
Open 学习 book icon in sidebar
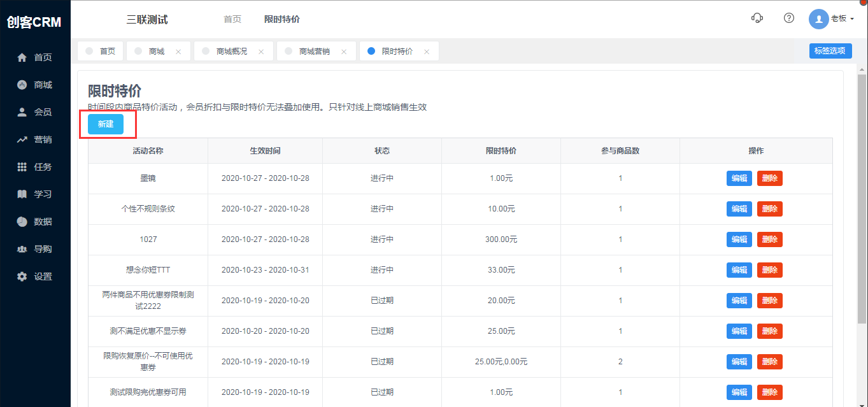coord(22,194)
